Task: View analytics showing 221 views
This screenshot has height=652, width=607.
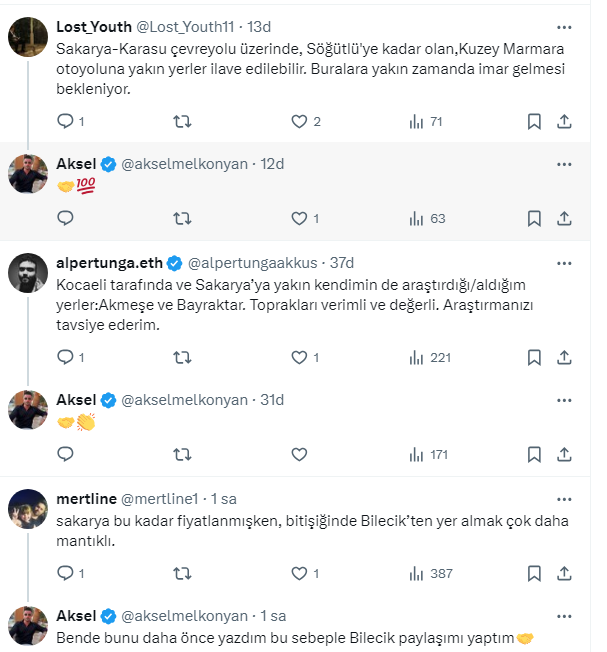Action: coord(431,357)
